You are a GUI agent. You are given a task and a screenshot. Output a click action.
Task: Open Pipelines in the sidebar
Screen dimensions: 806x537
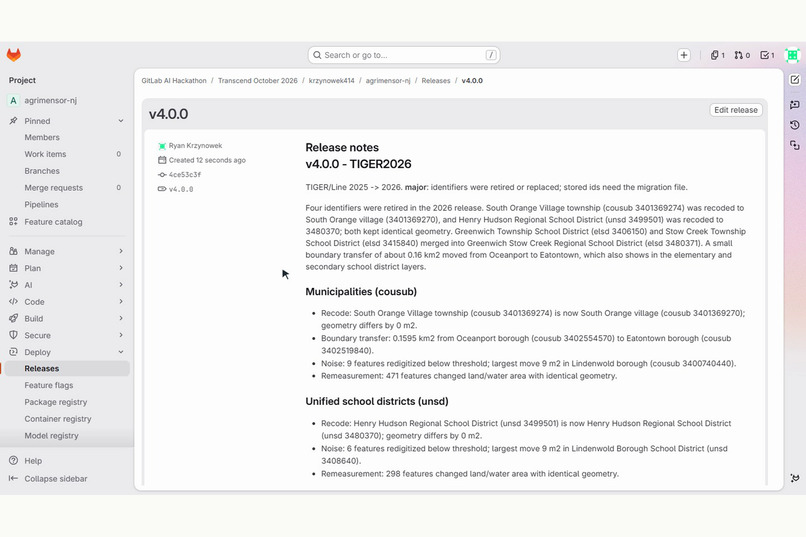(67, 205)
